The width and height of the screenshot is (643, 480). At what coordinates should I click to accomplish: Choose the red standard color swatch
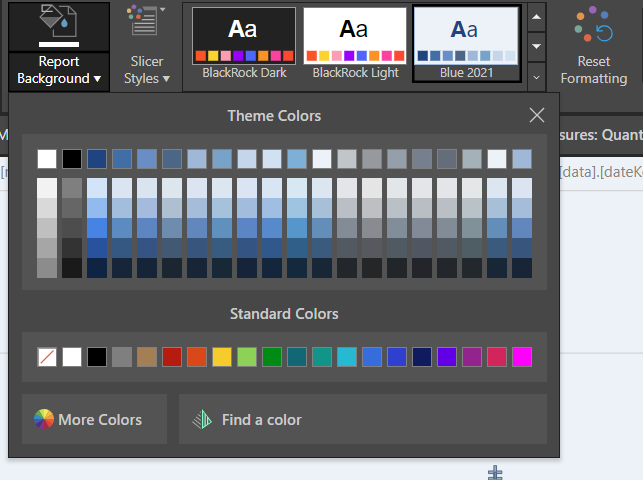tap(172, 357)
